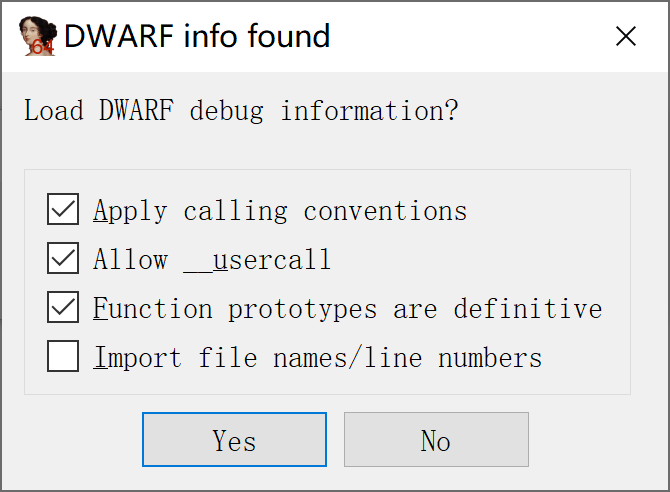The width and height of the screenshot is (670, 492).
Task: Close the DWARF info found dialog
Action: tap(626, 37)
